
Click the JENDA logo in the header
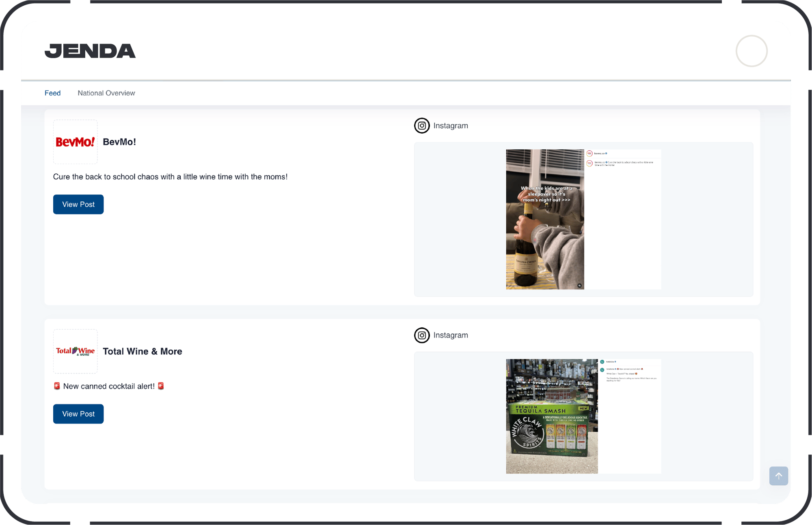(x=91, y=51)
